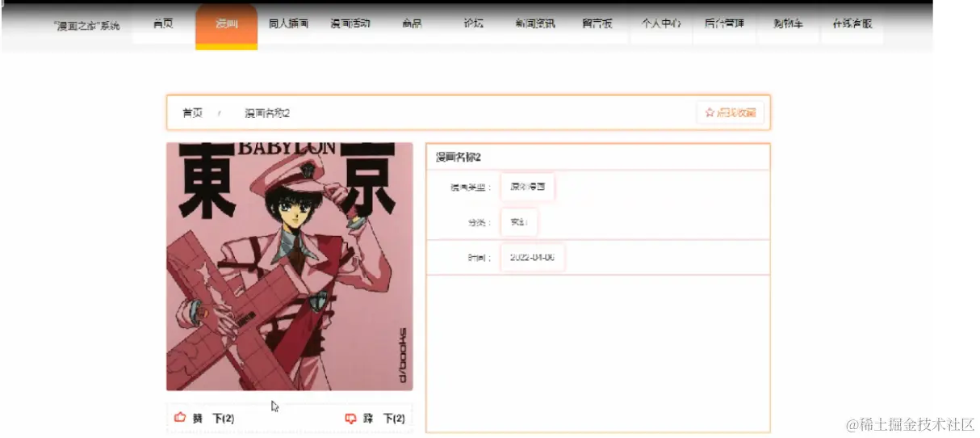
Task: Click the 2022-04-06 date tag
Action: coord(532,258)
